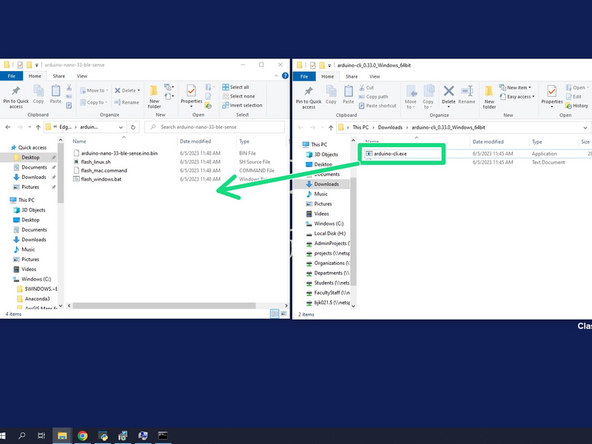Open Share tab in left window
This screenshot has width=592, height=444.
click(x=59, y=76)
